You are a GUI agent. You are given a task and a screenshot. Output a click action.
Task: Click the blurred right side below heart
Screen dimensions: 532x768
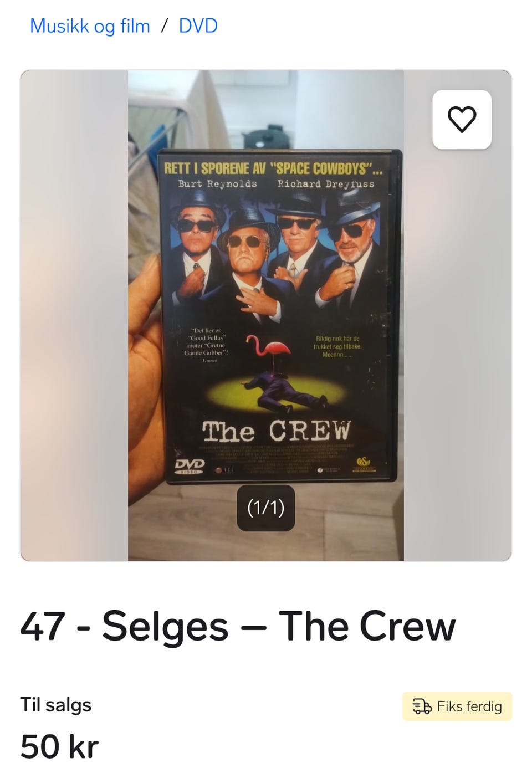point(458,355)
